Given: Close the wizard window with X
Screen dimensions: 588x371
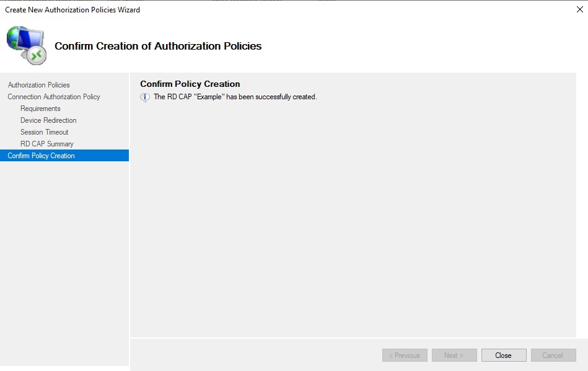Looking at the screenshot, I should coord(580,9).
